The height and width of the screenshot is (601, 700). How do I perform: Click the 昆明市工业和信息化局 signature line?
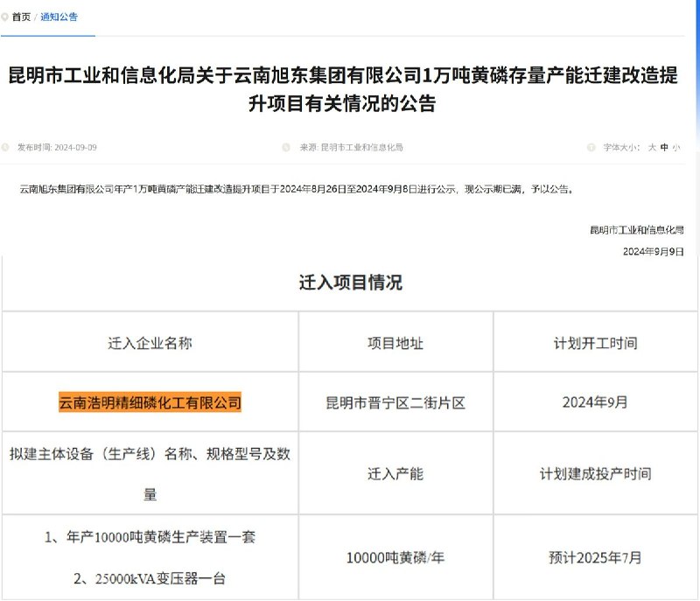pyautogui.click(x=637, y=230)
